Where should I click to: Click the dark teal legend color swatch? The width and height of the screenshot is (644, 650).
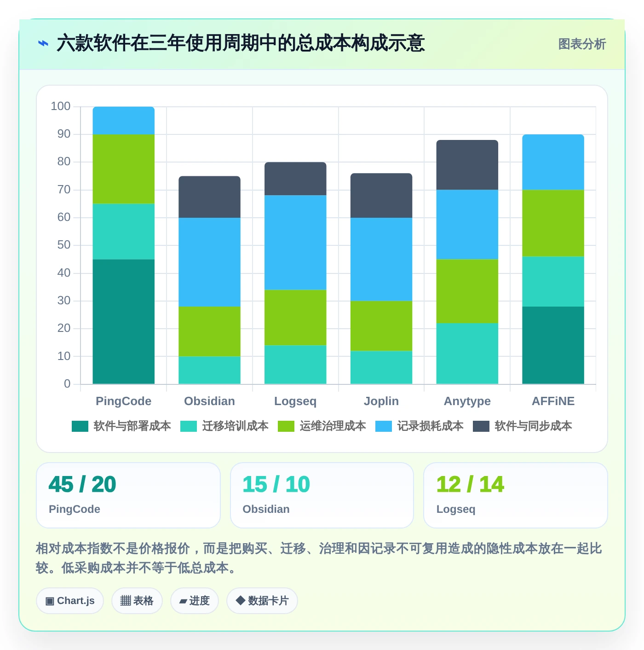tap(80, 426)
